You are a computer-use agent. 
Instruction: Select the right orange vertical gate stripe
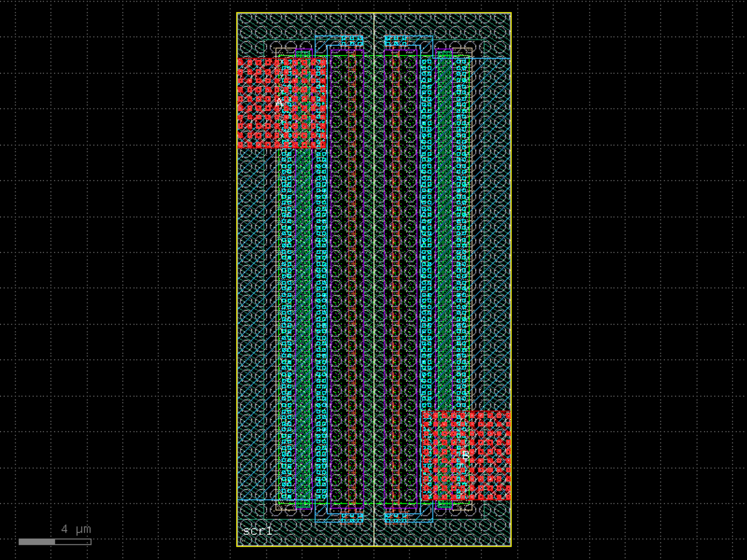coord(396,280)
